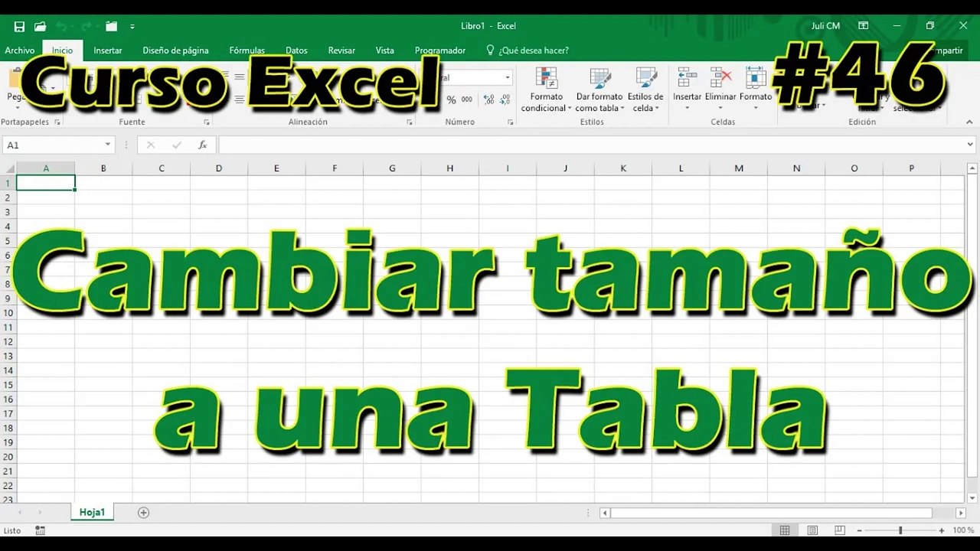Click the Decrease Decimal icon
Screen dimensions: 980x551
pos(506,99)
